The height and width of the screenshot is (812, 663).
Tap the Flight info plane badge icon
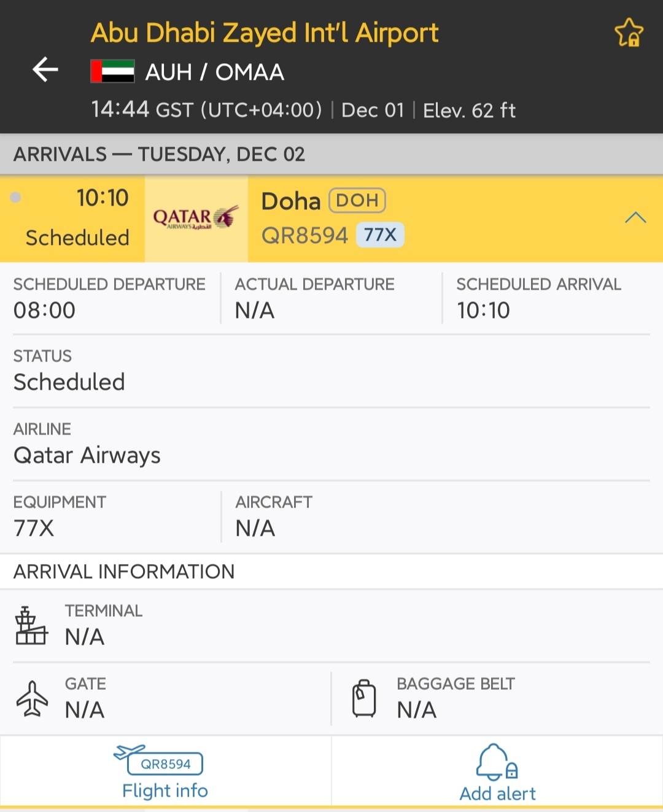(158, 760)
